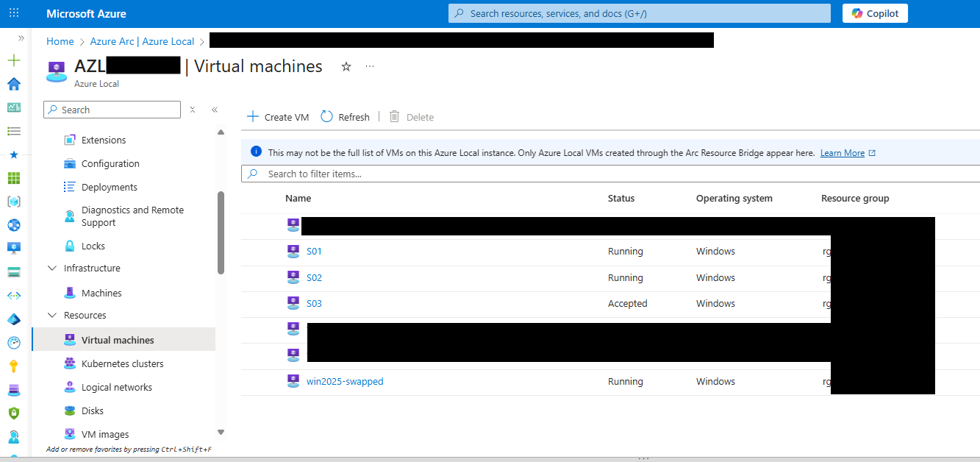Screen dimensions: 980x462
Task: Sort by the Name column header
Action: [298, 199]
